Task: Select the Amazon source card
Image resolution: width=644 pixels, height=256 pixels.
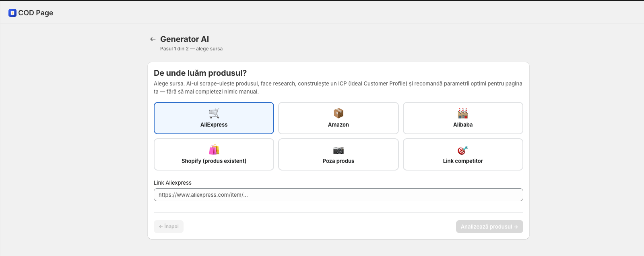Action: coord(339,118)
